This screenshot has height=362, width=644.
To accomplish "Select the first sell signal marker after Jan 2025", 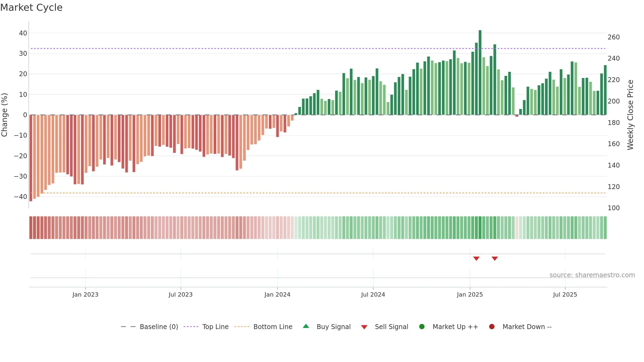I will (x=476, y=258).
